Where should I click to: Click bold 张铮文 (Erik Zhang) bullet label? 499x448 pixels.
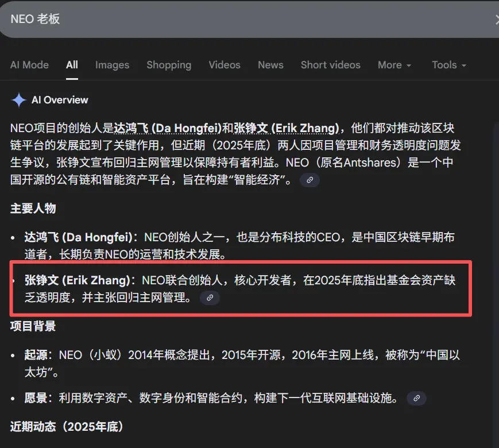78,280
